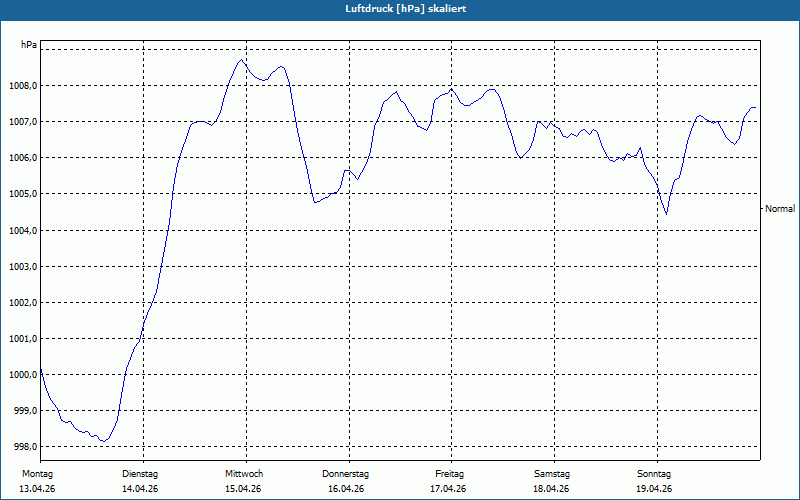Click the 'Dienstag' day label

point(140,474)
